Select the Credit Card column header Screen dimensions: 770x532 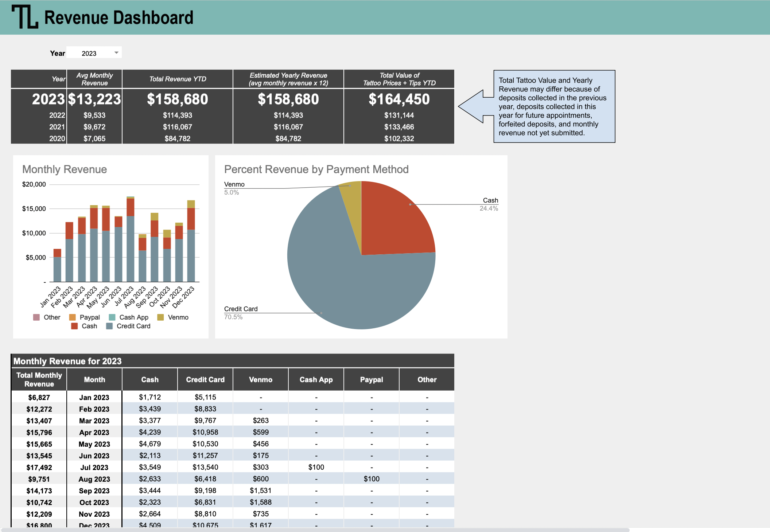point(205,380)
